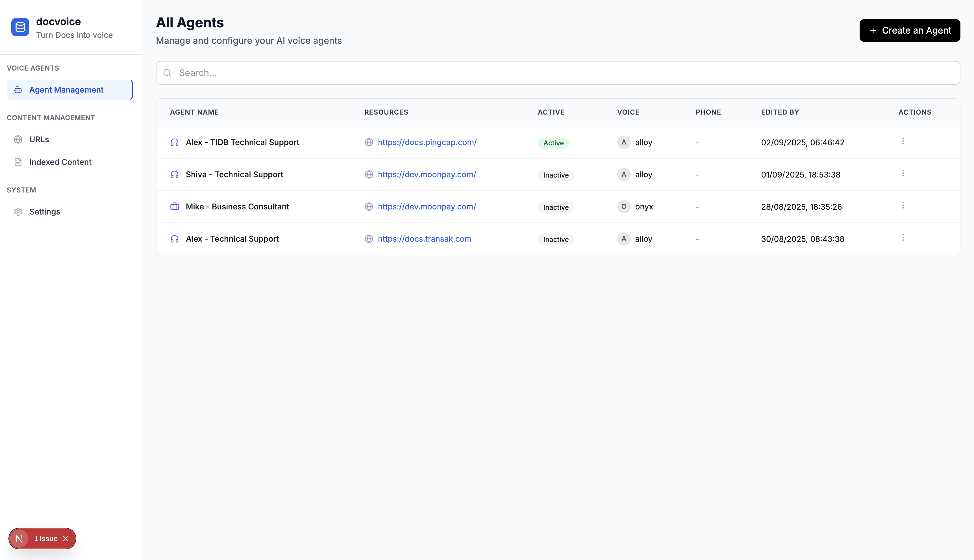The image size is (974, 560).
Task: Toggle Inactive badge for Shiva - Technical Support
Action: pos(555,175)
